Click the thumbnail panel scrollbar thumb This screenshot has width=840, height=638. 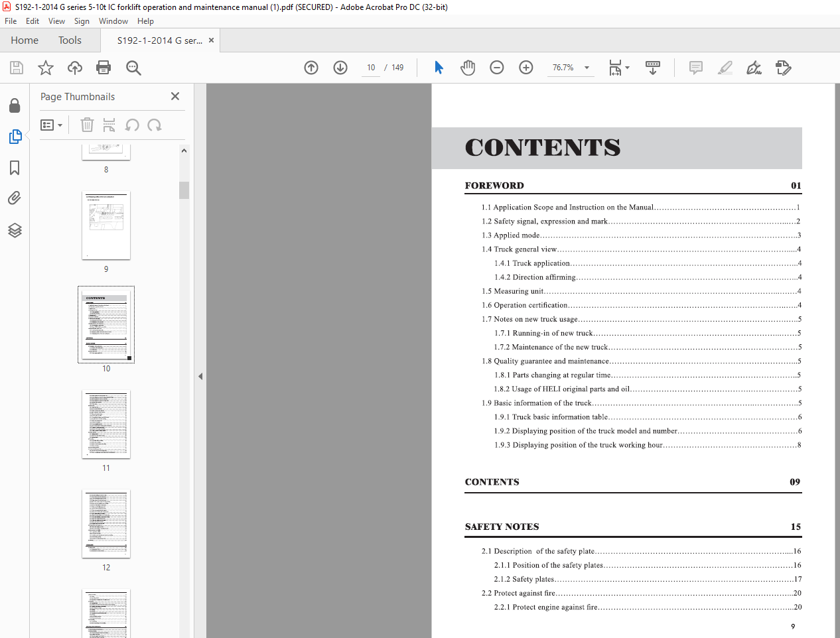pyautogui.click(x=184, y=190)
